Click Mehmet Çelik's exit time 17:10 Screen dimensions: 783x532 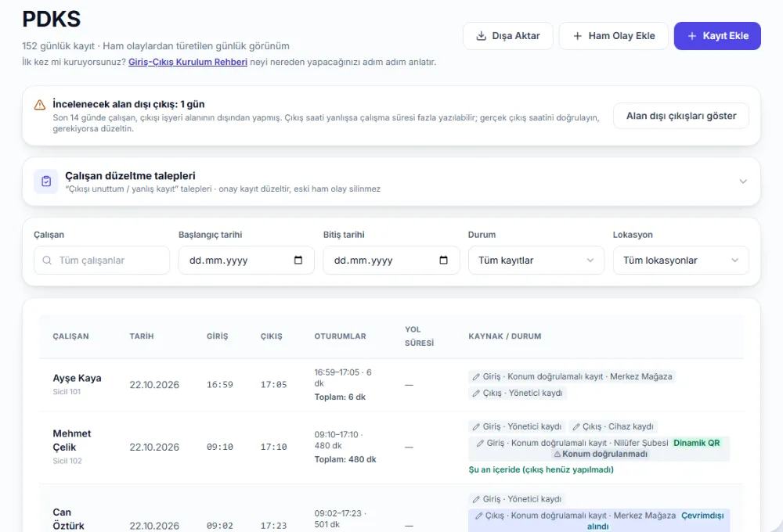[273, 448]
